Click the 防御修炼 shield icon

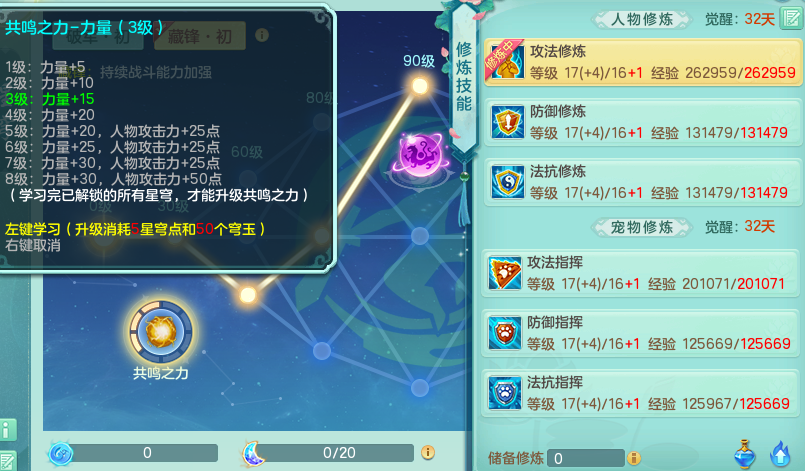tap(507, 122)
